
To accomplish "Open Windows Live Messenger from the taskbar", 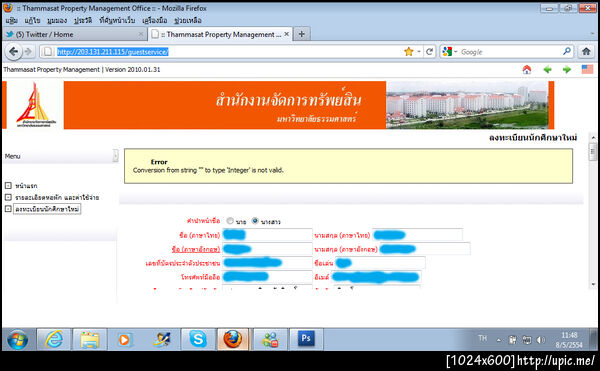I will (x=270, y=339).
